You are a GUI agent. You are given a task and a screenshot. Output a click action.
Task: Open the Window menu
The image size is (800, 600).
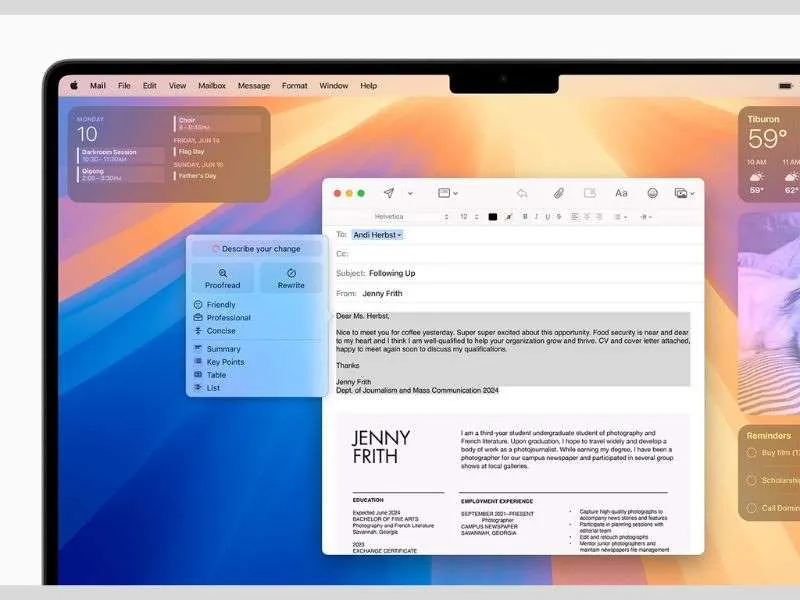pos(334,86)
